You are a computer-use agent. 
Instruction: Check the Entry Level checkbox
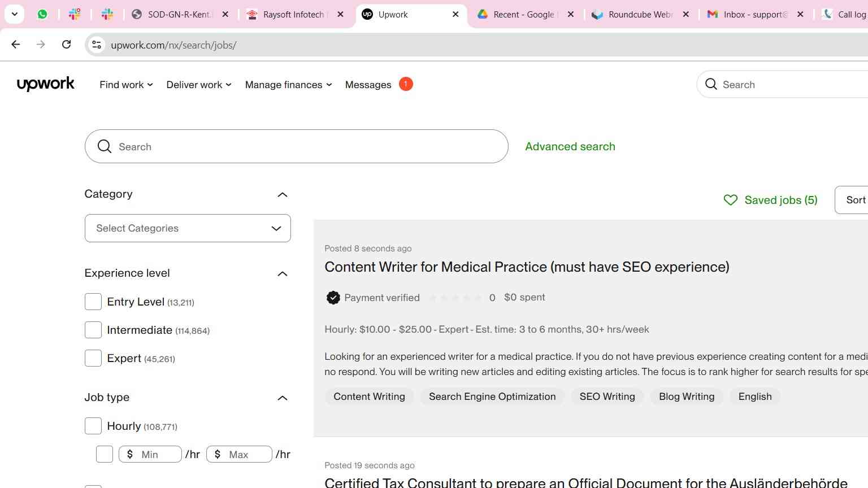point(93,302)
